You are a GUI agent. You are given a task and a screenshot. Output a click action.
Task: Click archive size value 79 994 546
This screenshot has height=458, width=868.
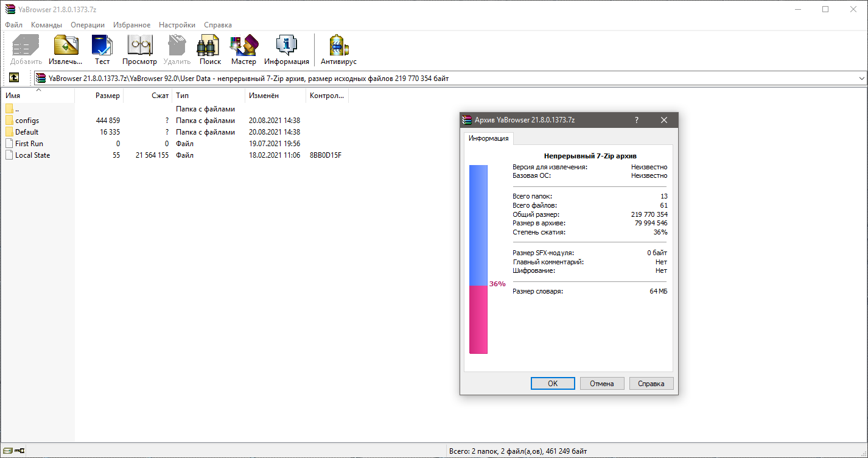point(651,223)
